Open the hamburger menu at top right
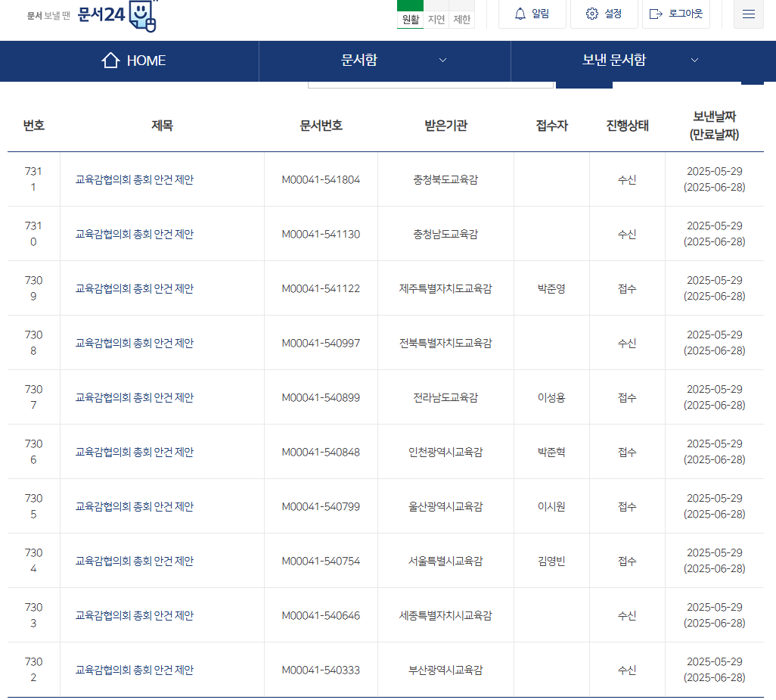This screenshot has height=700, width=776. (x=749, y=14)
